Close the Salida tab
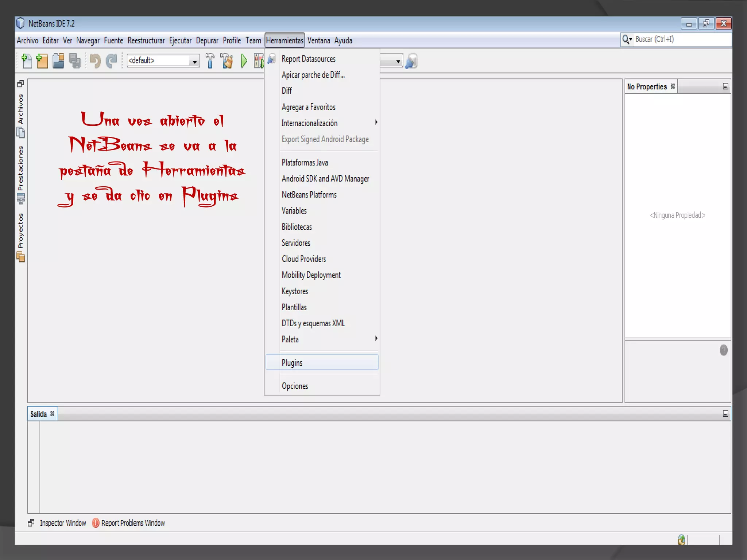 52,414
